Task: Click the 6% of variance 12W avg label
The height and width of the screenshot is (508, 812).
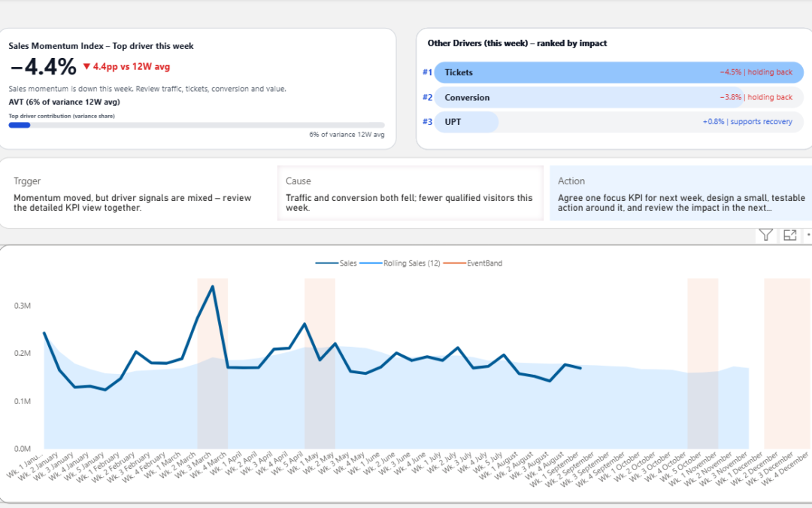Action: pyautogui.click(x=349, y=134)
